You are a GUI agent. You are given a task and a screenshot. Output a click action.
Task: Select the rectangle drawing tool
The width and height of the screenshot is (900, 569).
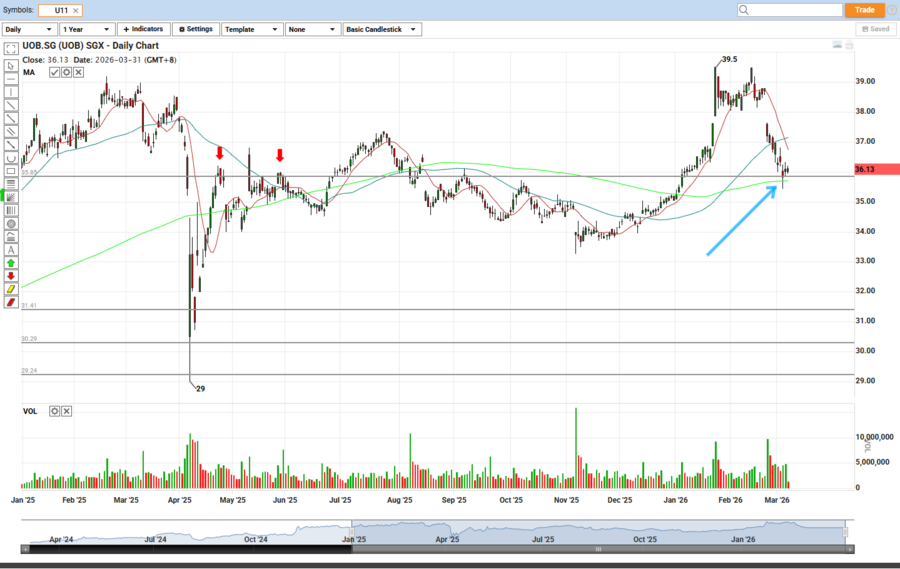click(x=11, y=171)
